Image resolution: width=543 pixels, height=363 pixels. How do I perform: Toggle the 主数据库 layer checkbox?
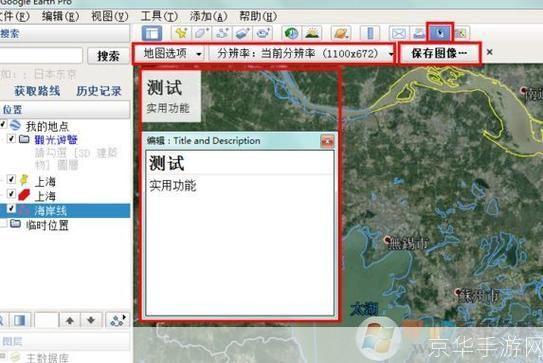pos(2,356)
